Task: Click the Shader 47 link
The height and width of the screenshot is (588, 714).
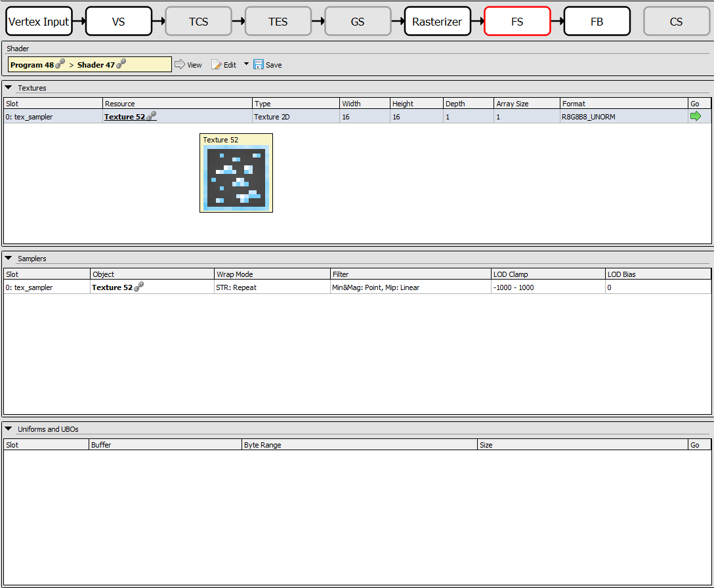Action: [96, 65]
